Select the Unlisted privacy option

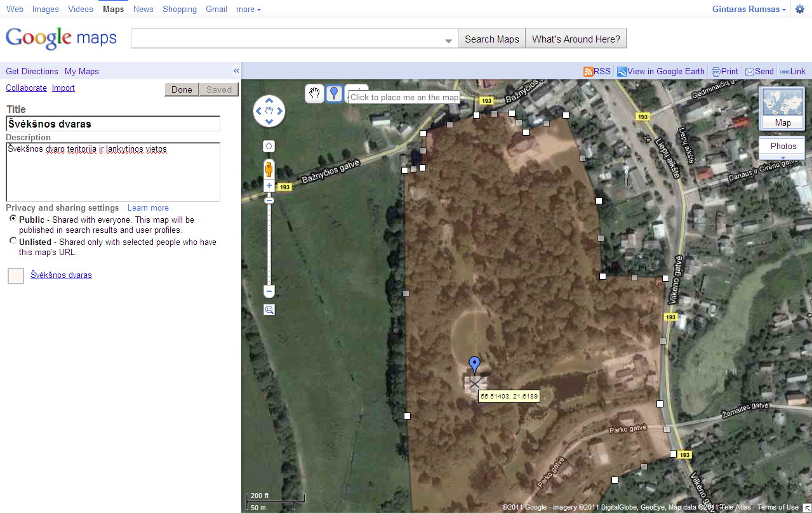(13, 241)
